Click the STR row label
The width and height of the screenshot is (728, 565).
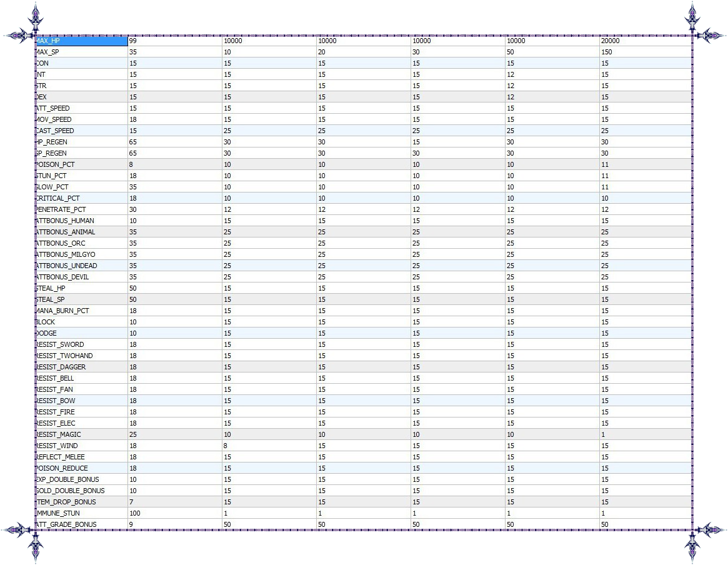tap(41, 86)
